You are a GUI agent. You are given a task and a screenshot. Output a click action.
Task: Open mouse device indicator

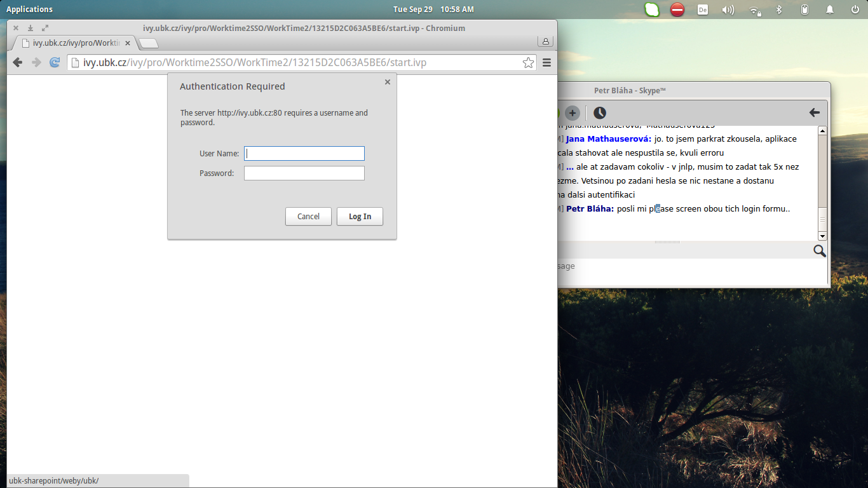point(804,10)
